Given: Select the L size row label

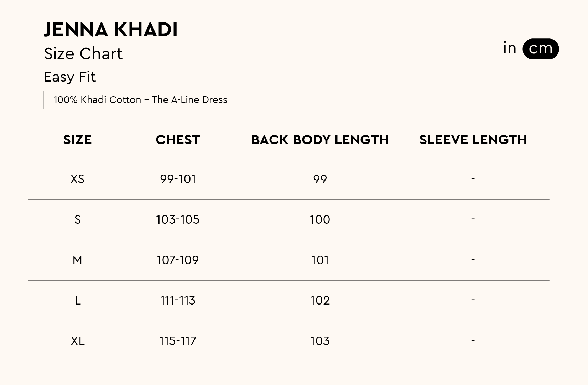Looking at the screenshot, I should 77,301.
